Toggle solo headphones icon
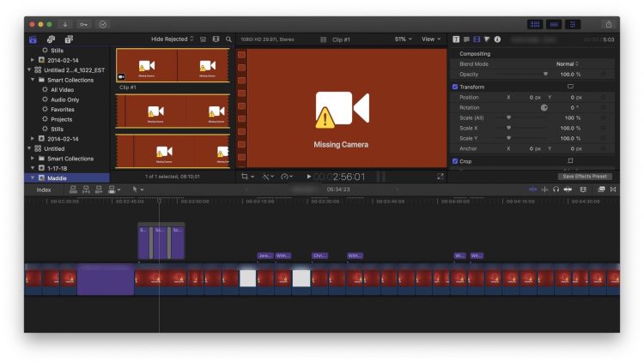The width and height of the screenshot is (644, 361). tap(556, 190)
